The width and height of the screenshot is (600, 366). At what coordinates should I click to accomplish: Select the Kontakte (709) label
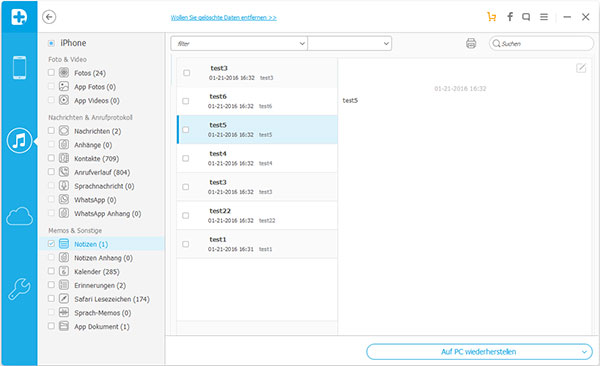tap(96, 158)
